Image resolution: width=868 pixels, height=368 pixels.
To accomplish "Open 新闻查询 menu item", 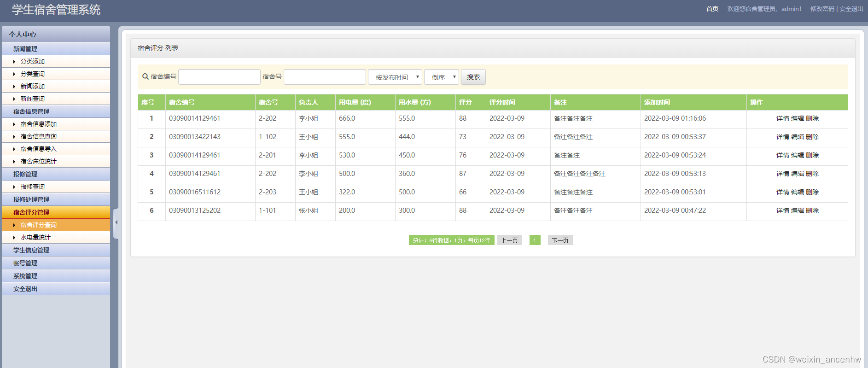I will click(x=56, y=99).
